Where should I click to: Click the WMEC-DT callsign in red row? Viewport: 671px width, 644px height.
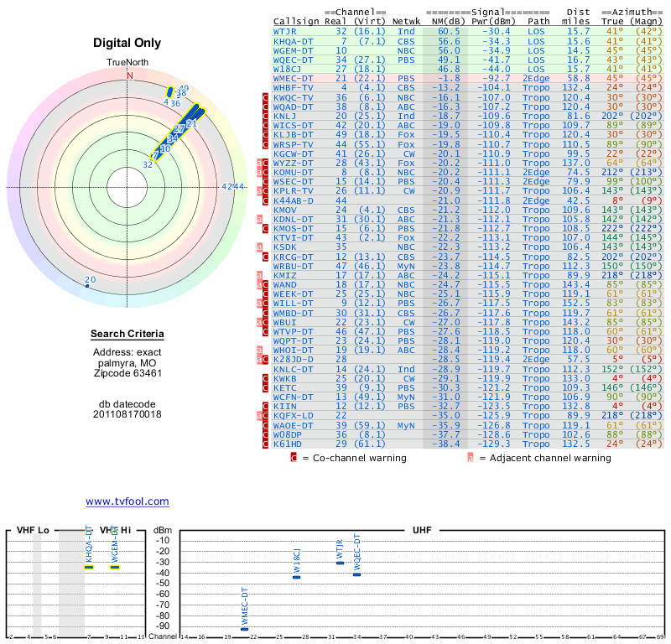pyautogui.click(x=293, y=79)
